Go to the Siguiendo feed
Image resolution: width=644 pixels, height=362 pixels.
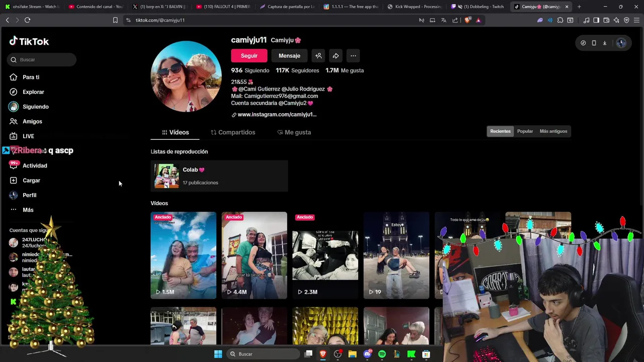click(x=29, y=107)
